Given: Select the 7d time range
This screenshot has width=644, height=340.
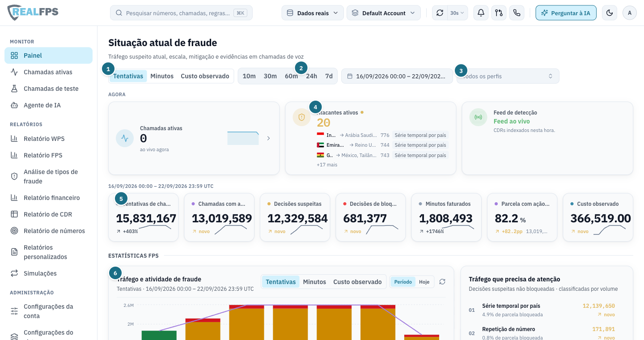Looking at the screenshot, I should pyautogui.click(x=329, y=76).
